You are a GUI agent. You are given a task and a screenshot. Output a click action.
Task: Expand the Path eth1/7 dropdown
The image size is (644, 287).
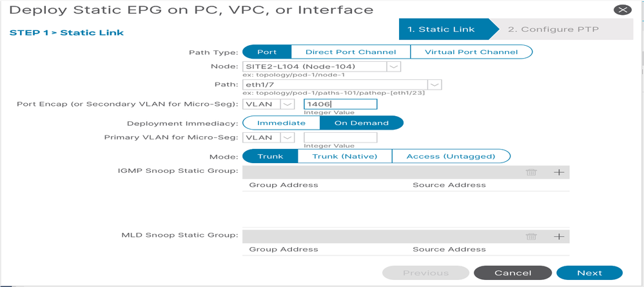tap(435, 84)
